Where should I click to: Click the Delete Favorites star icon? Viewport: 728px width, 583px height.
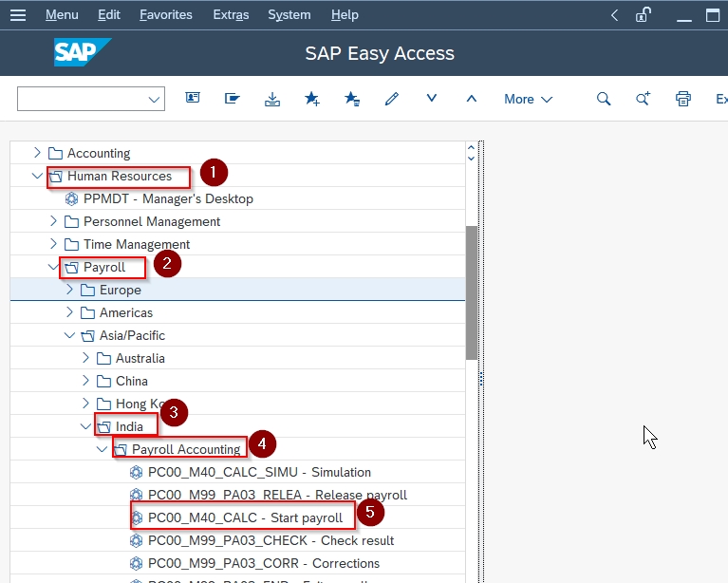coord(352,99)
